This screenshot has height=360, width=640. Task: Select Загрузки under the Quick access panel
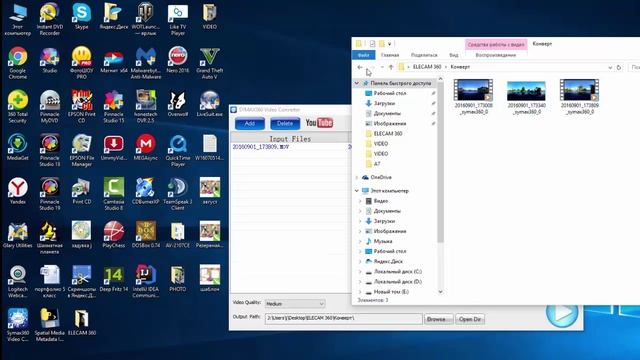(x=384, y=103)
